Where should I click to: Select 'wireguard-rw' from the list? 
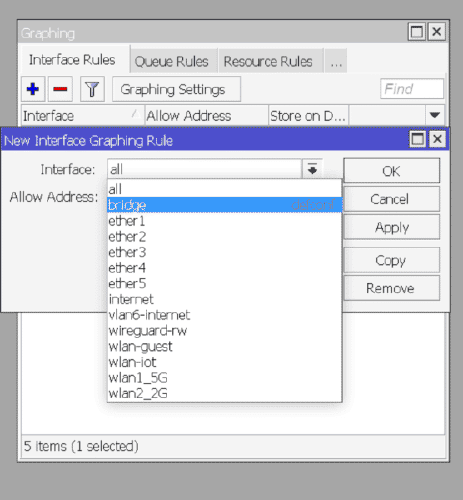click(224, 330)
